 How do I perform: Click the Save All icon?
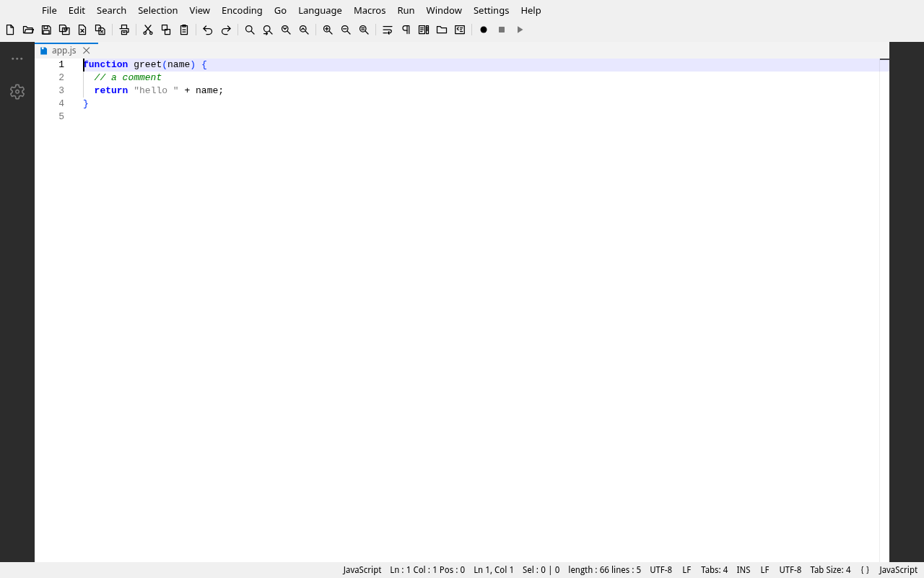(x=64, y=30)
